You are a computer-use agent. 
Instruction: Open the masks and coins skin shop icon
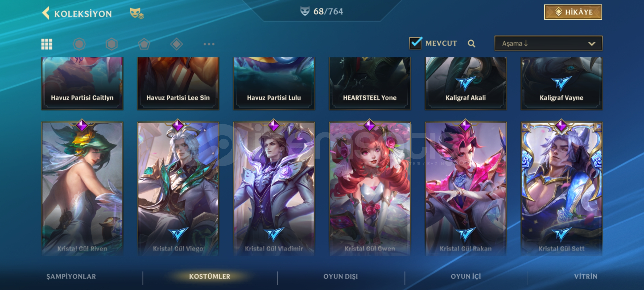[x=137, y=13]
